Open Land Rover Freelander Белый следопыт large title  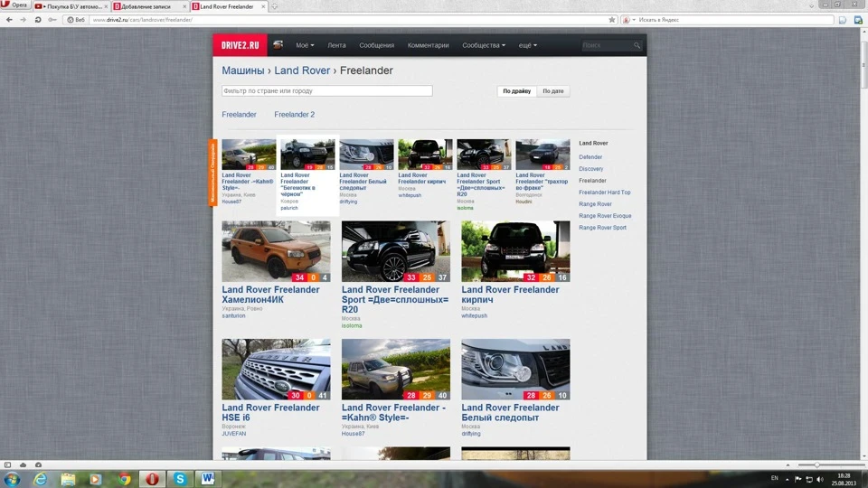pos(510,412)
